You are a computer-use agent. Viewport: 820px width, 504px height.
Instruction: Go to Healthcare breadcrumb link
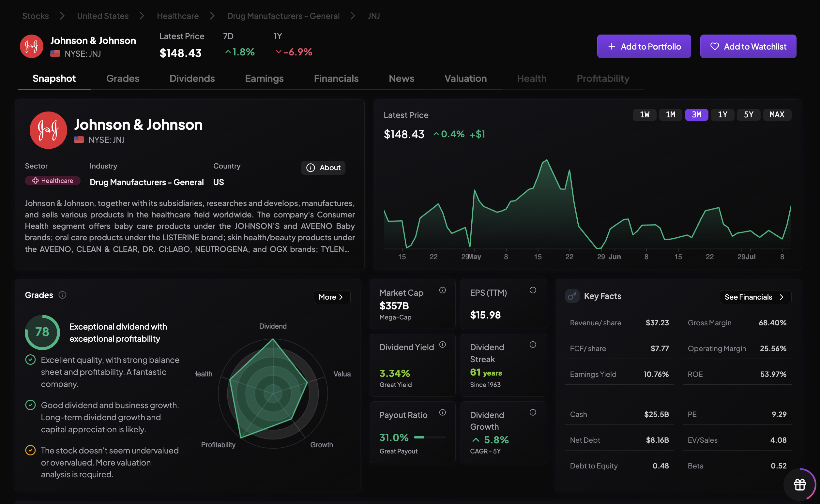click(x=178, y=16)
